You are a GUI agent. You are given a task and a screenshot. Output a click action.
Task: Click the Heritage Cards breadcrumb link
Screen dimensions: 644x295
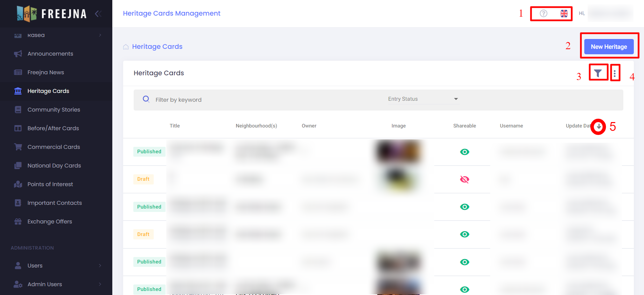point(157,46)
